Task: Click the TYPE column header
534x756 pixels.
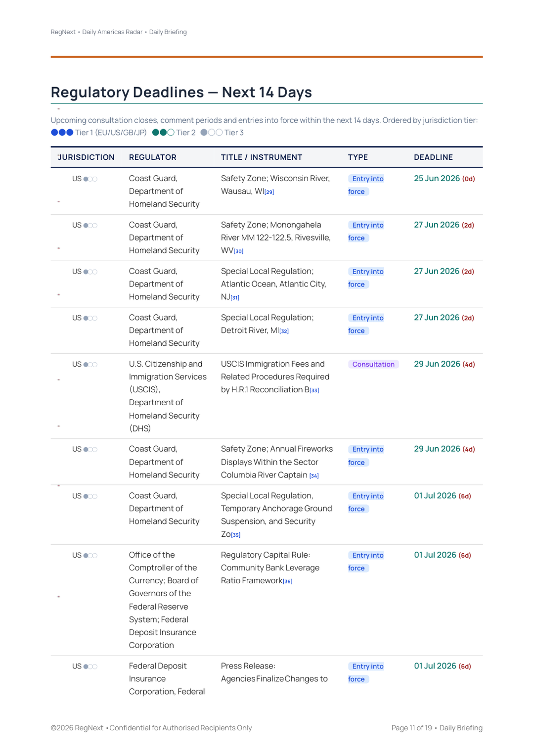Action: tap(358, 157)
